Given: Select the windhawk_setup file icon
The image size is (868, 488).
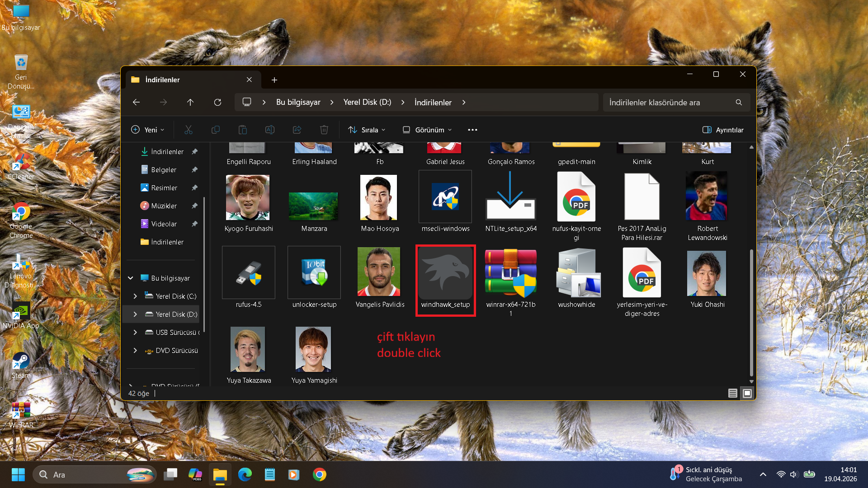Looking at the screenshot, I should click(446, 274).
